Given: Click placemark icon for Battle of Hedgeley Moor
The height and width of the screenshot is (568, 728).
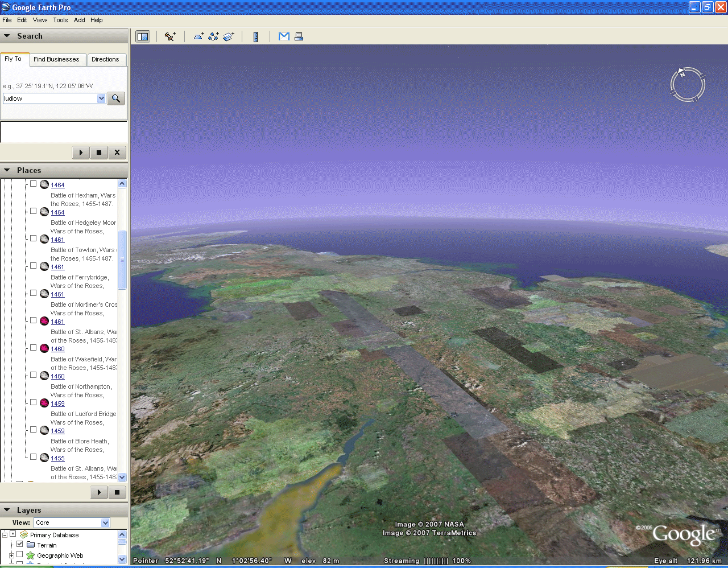Looking at the screenshot, I should click(x=44, y=212).
